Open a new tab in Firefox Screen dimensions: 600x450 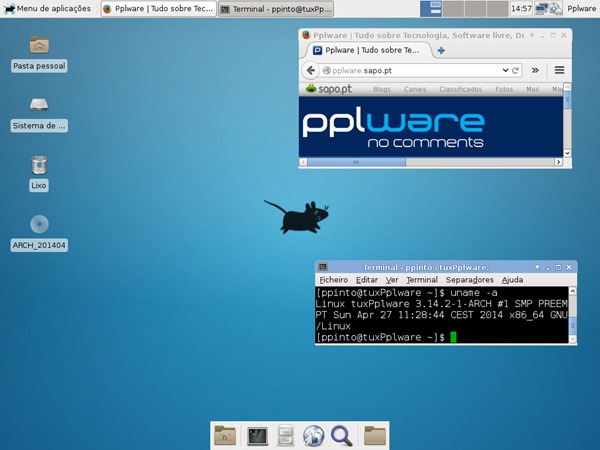coord(441,50)
